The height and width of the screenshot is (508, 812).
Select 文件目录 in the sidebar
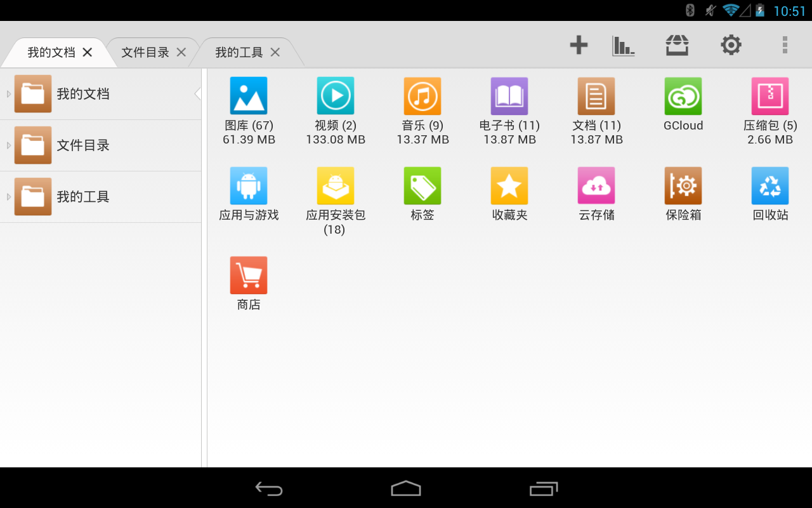pos(101,145)
